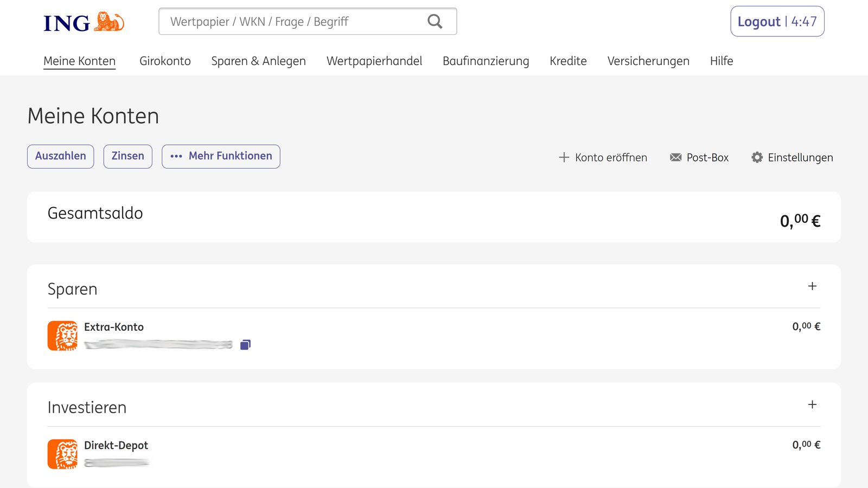Open the Extra-Konto account entry
Viewport: 868px width, 488px height.
point(114,327)
